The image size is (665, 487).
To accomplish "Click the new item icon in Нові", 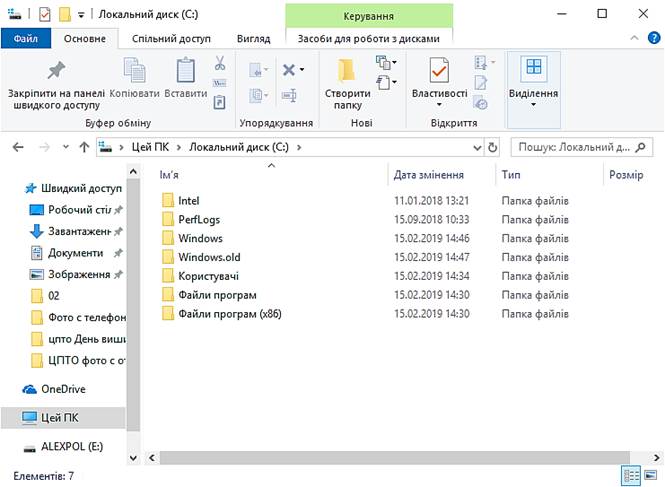I will click(383, 62).
